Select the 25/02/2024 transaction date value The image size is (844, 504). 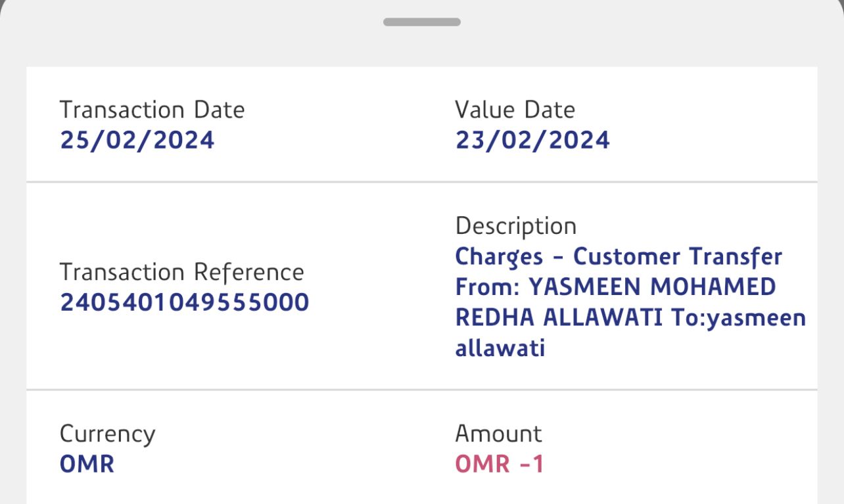point(137,140)
